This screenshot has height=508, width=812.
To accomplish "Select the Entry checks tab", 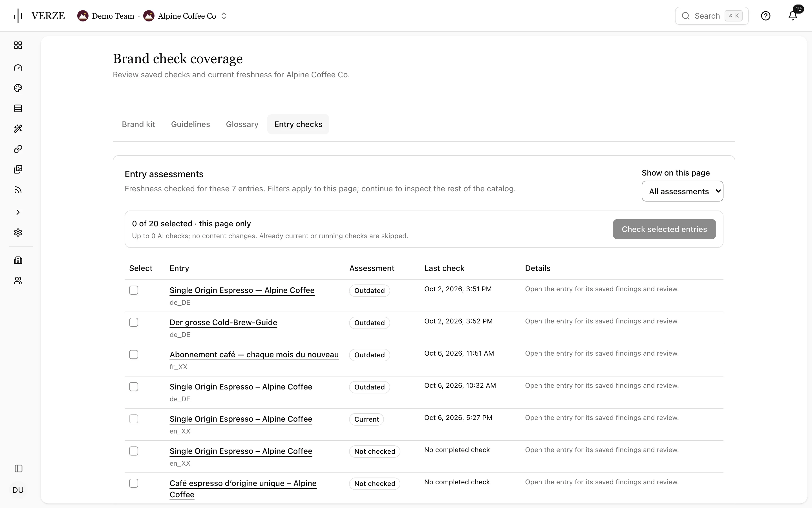I will pos(298,124).
